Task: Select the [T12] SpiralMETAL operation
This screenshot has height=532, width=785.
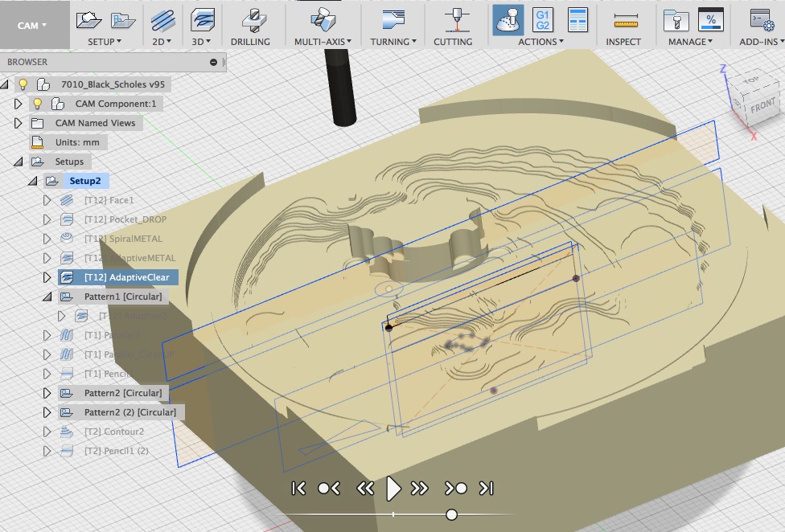Action: click(123, 239)
